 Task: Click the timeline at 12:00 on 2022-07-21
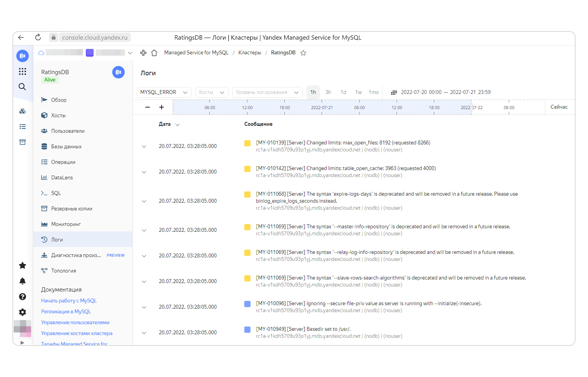(x=397, y=108)
